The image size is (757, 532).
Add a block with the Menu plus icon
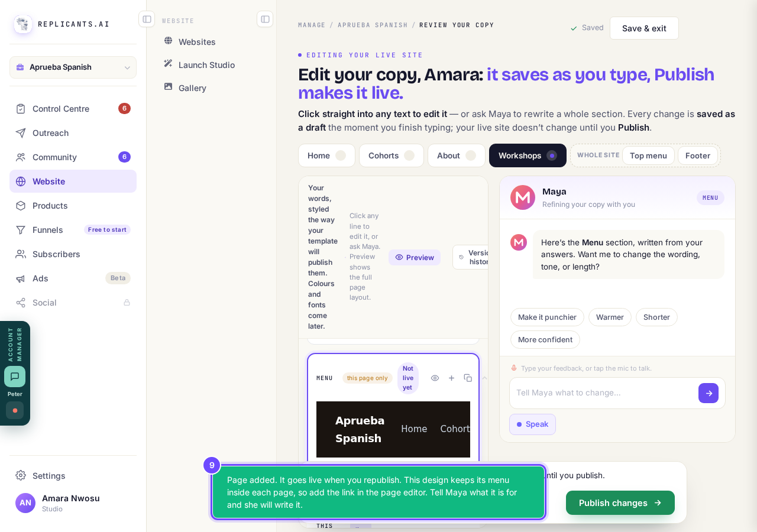(x=451, y=378)
